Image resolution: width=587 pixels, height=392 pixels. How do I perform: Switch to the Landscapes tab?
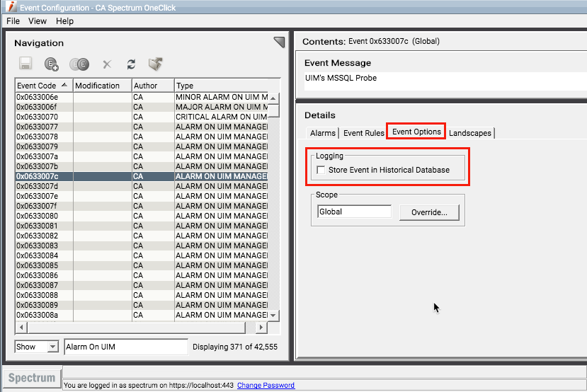pyautogui.click(x=470, y=133)
